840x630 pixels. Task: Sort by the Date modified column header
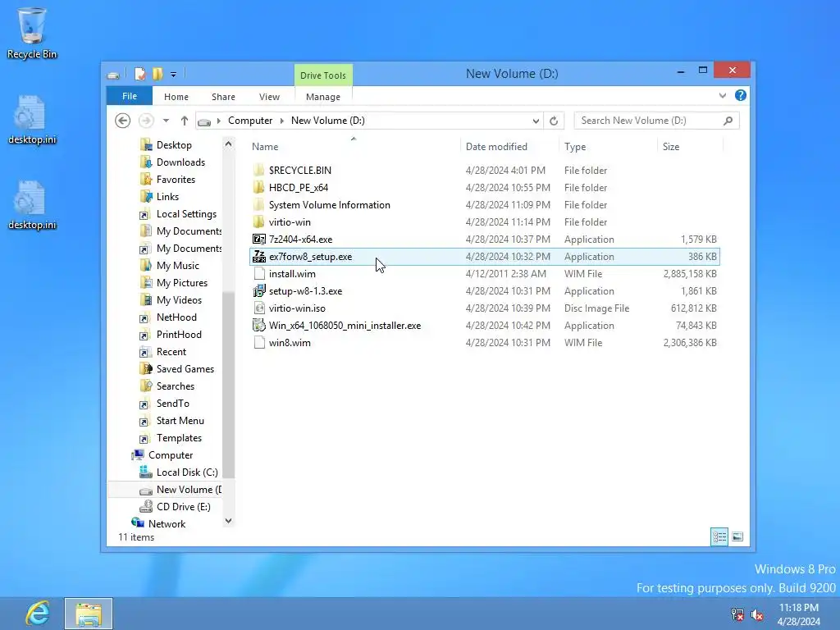[x=509, y=147]
